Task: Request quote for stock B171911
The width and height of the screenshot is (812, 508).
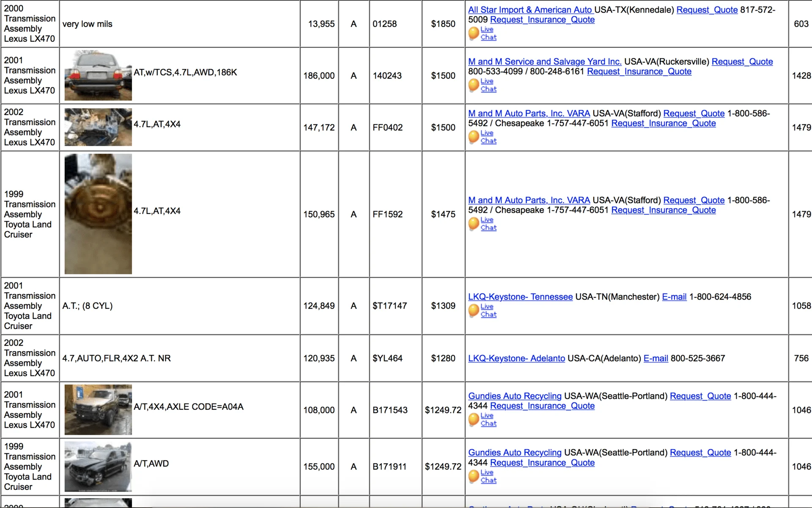Action: 701,453
